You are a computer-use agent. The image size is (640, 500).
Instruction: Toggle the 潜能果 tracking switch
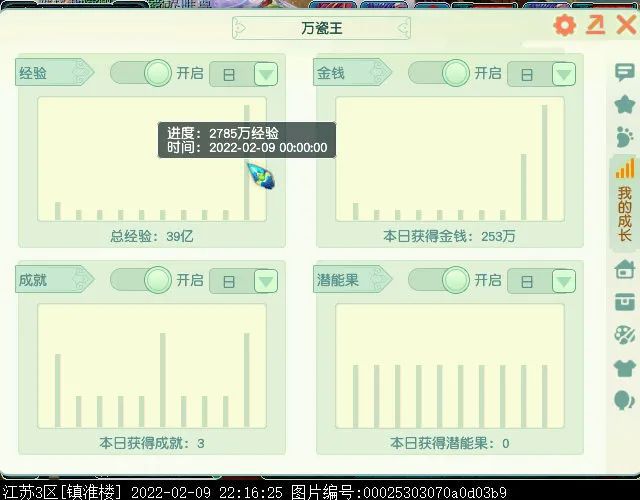[x=439, y=280]
